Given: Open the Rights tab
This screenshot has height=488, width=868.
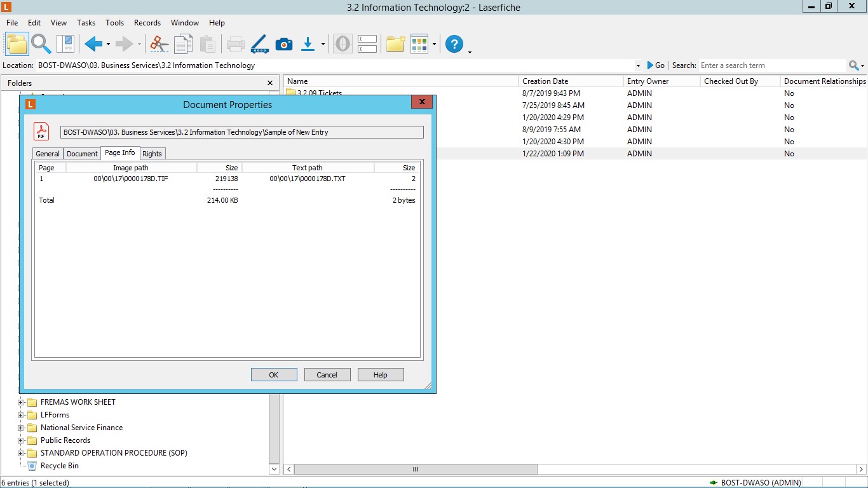Looking at the screenshot, I should (x=152, y=154).
